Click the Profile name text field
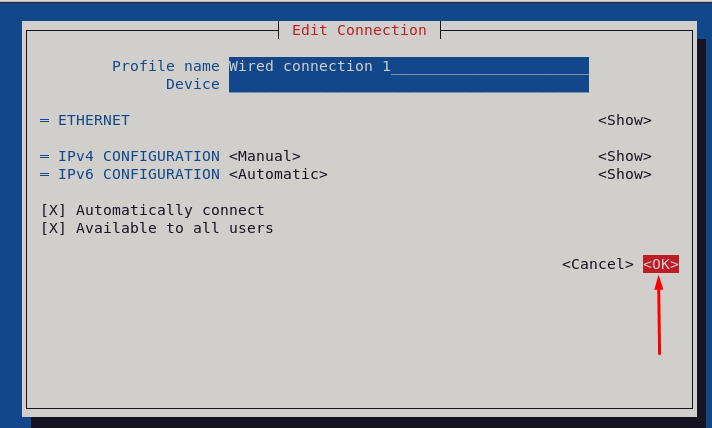This screenshot has height=428, width=712. [409, 66]
